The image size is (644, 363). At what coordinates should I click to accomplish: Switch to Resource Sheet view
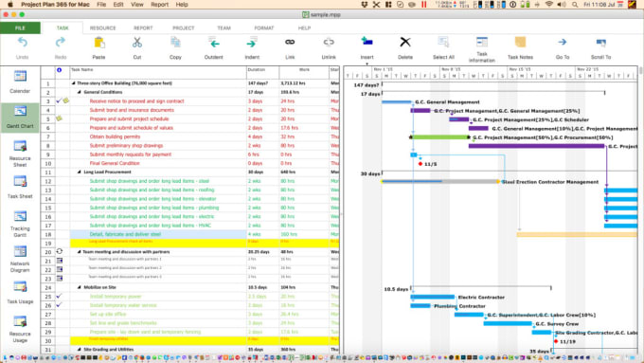click(x=20, y=154)
